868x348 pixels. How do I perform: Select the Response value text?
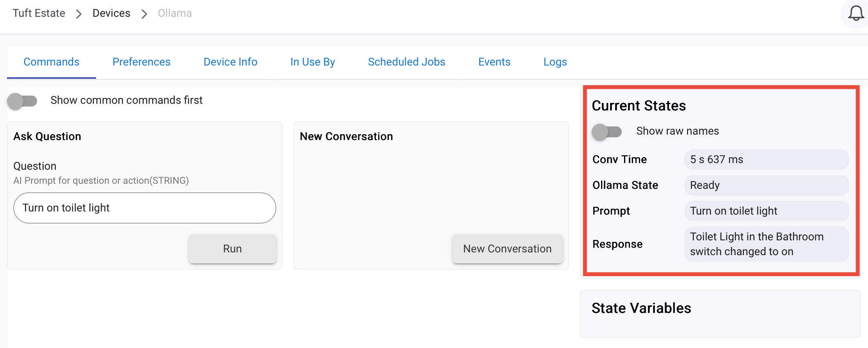coord(767,244)
